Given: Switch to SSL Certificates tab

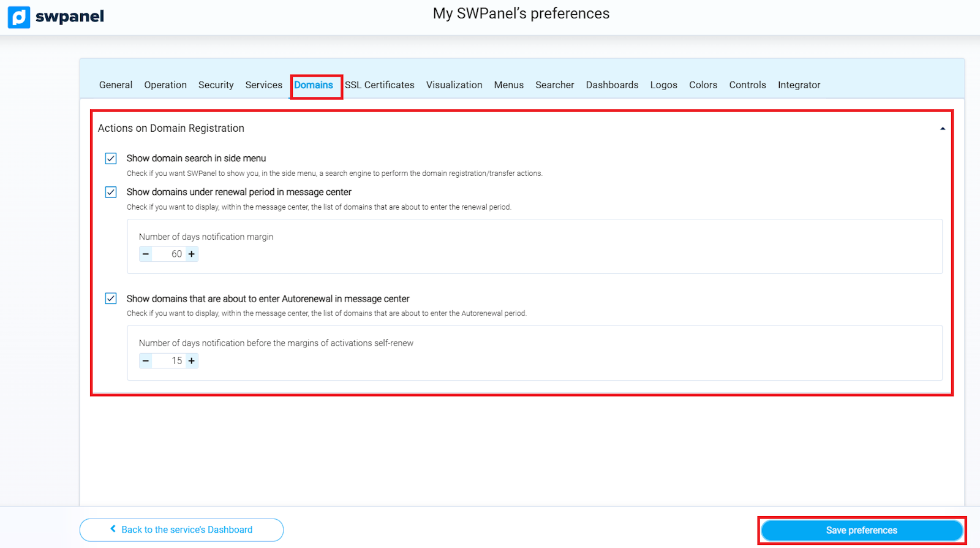Looking at the screenshot, I should point(380,85).
